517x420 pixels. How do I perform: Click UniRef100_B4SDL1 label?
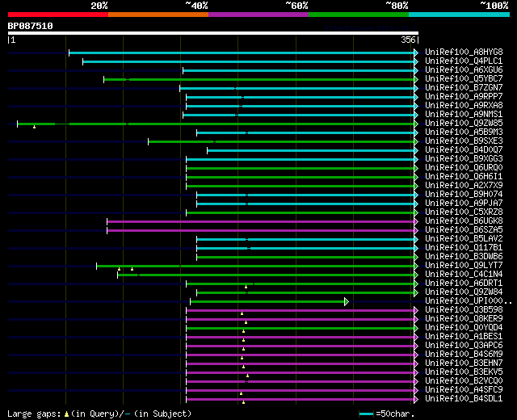[x=464, y=399]
